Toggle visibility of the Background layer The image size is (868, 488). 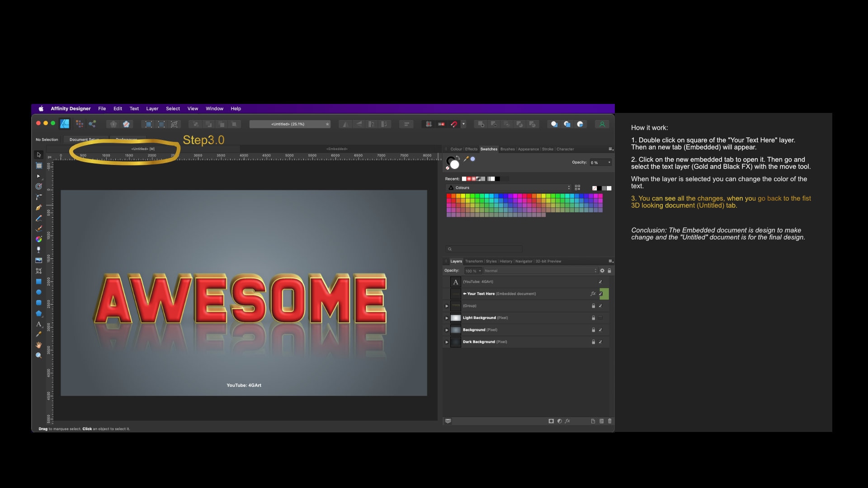coord(600,330)
